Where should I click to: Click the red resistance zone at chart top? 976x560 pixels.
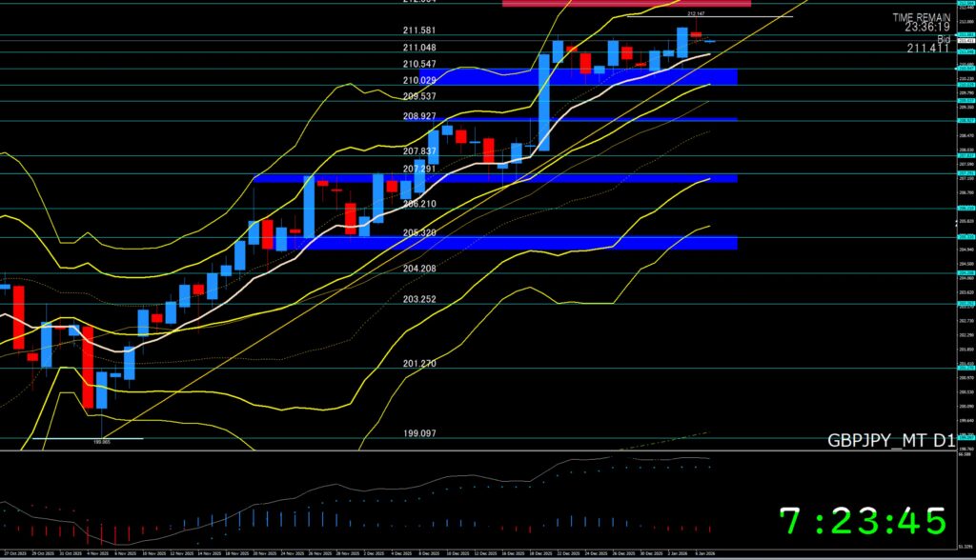(x=626, y=3)
